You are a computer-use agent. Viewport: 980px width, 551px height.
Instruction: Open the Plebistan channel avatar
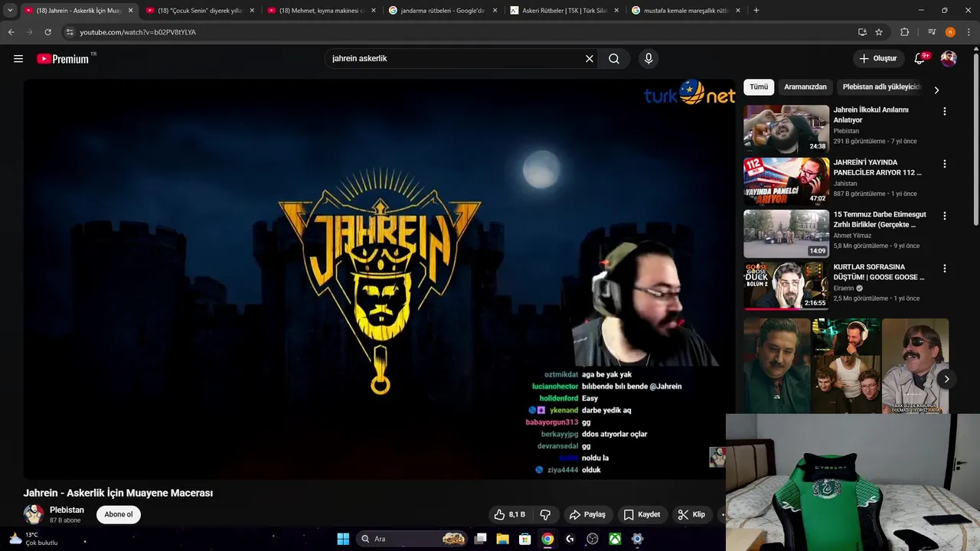pyautogui.click(x=34, y=514)
